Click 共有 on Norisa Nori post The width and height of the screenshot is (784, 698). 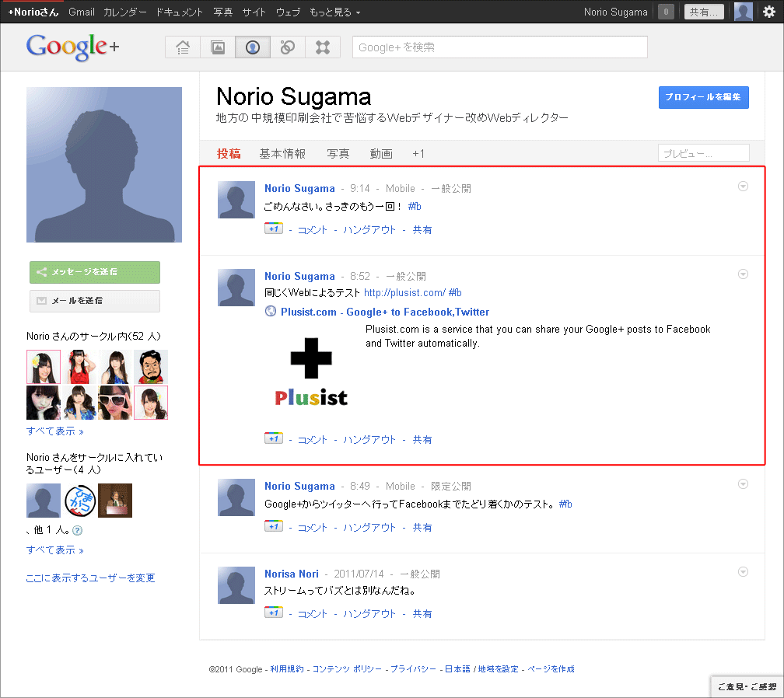[422, 613]
